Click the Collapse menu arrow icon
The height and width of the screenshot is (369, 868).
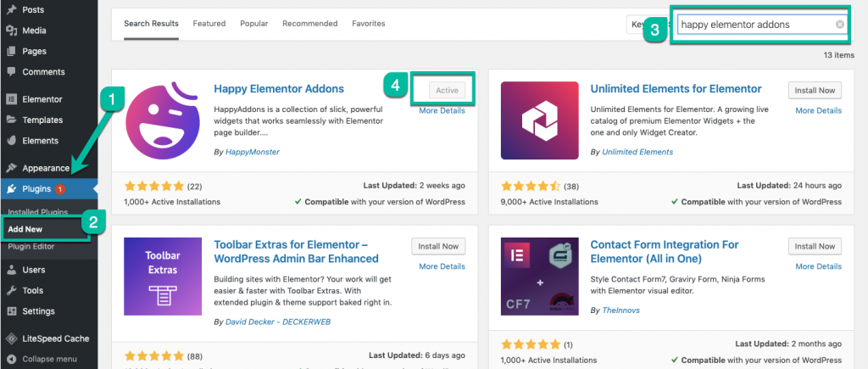tap(11, 359)
